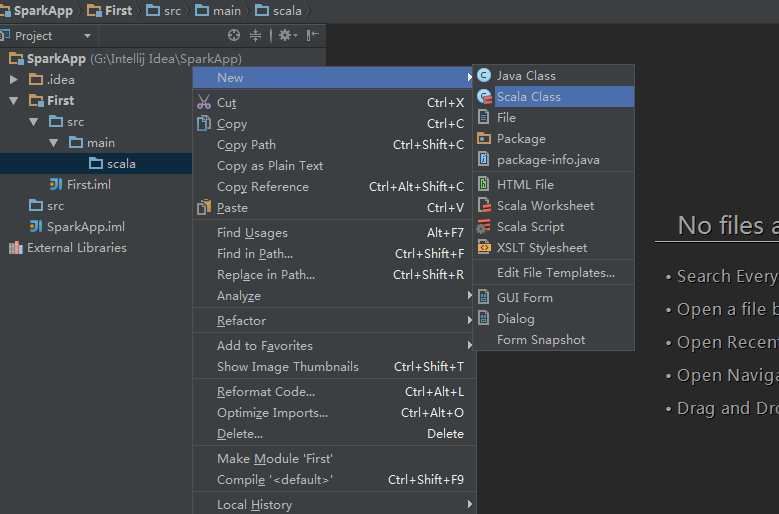Click the collapse all icon in the Project toolbar
779x514 pixels.
255,35
